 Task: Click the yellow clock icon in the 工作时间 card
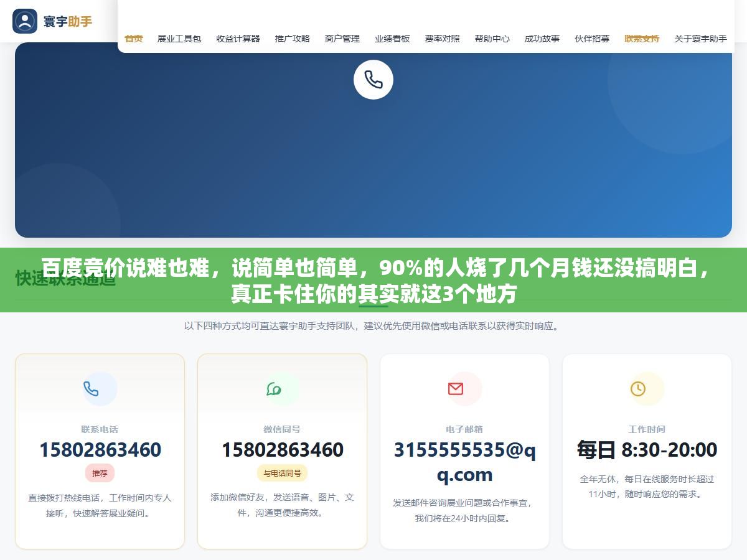[x=638, y=389]
